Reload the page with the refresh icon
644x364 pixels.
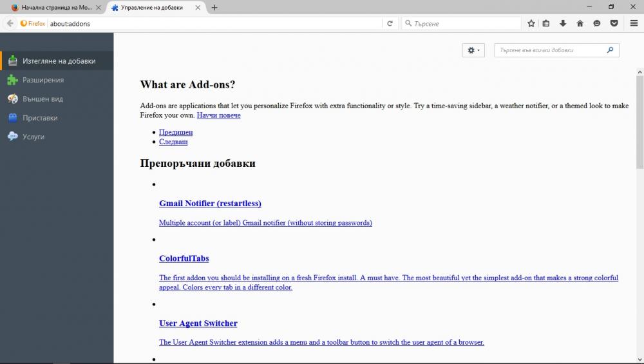[x=390, y=23]
